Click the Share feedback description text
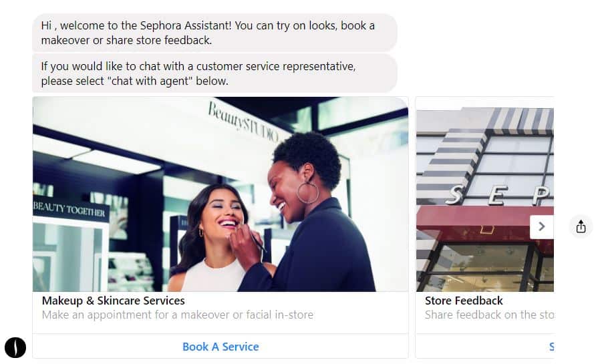 click(x=489, y=315)
